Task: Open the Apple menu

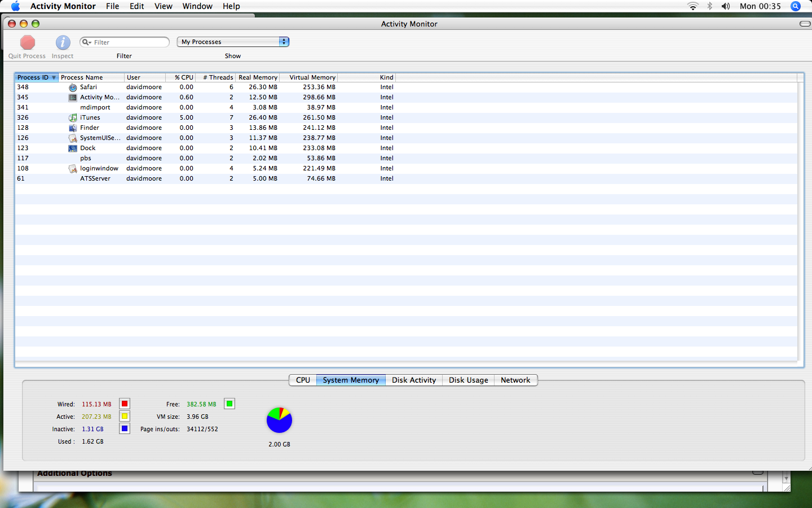Action: coord(15,6)
